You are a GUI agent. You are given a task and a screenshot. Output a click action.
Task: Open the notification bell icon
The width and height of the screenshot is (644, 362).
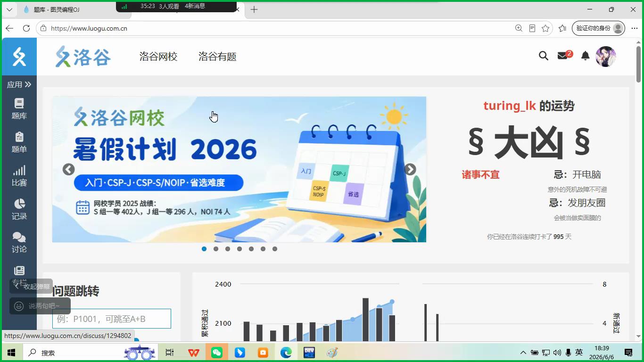point(585,56)
